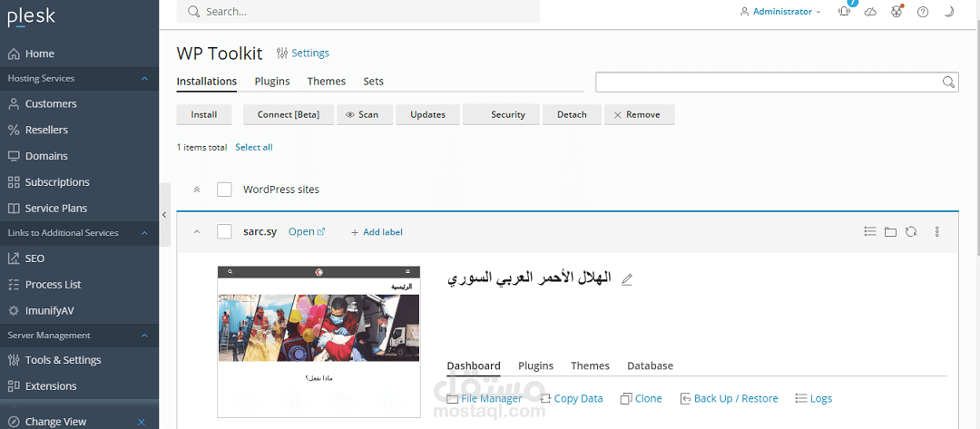Collapse the sidebar with the left arrow handle
Image resolution: width=980 pixels, height=429 pixels.
pos(164,215)
